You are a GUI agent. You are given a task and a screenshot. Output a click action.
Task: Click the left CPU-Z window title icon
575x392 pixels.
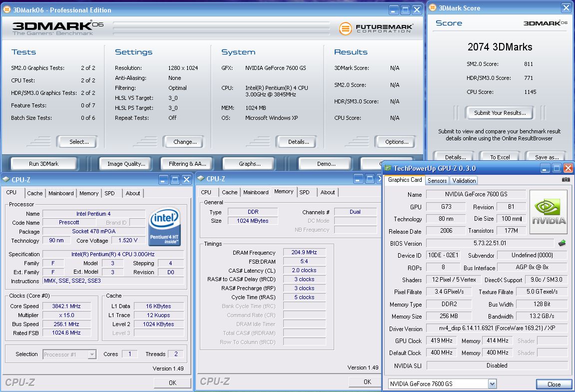tap(6, 179)
